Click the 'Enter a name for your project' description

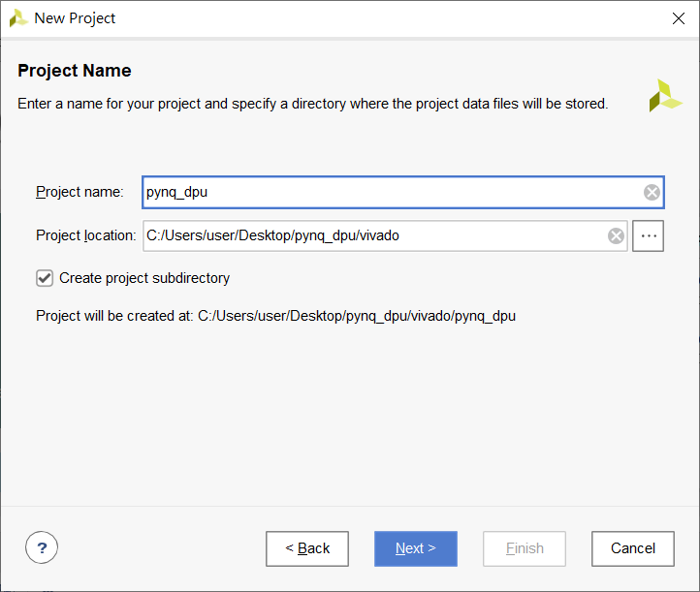tap(313, 104)
